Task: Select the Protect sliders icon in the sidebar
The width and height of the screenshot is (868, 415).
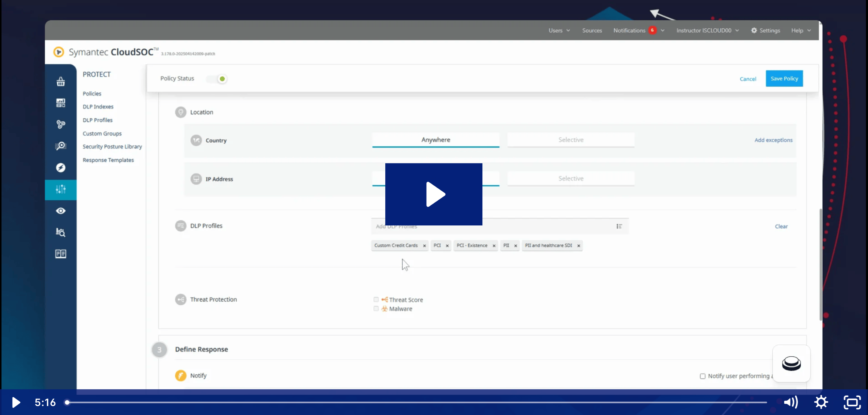Action: pos(61,190)
